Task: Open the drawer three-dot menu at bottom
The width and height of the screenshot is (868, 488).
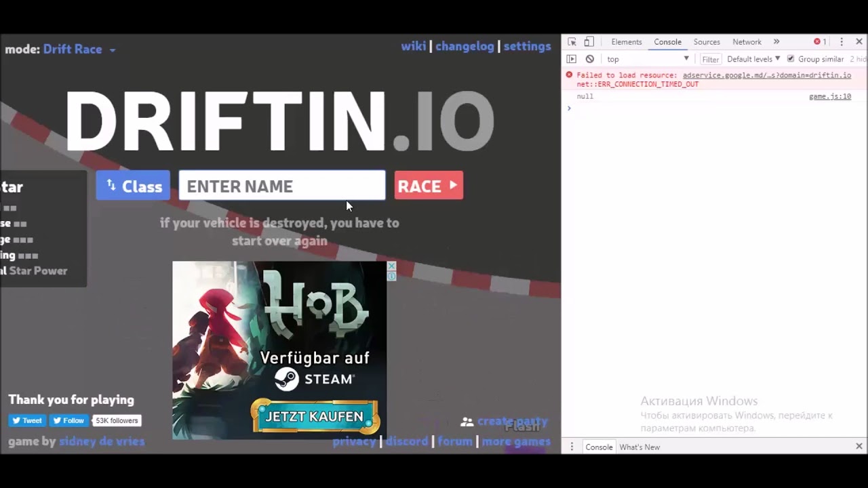Action: (x=572, y=447)
